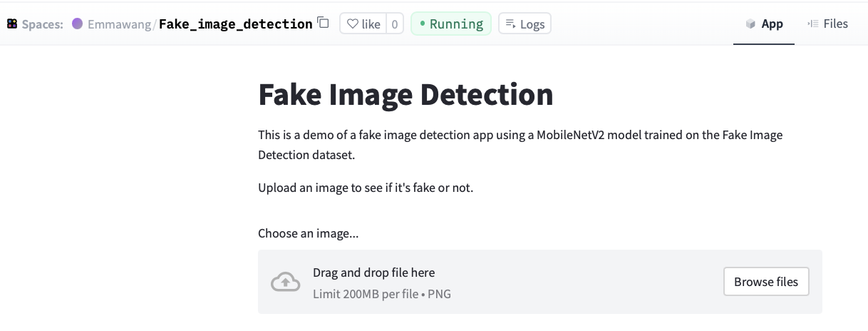
Task: Open the Spaces directory link
Action: 43,24
